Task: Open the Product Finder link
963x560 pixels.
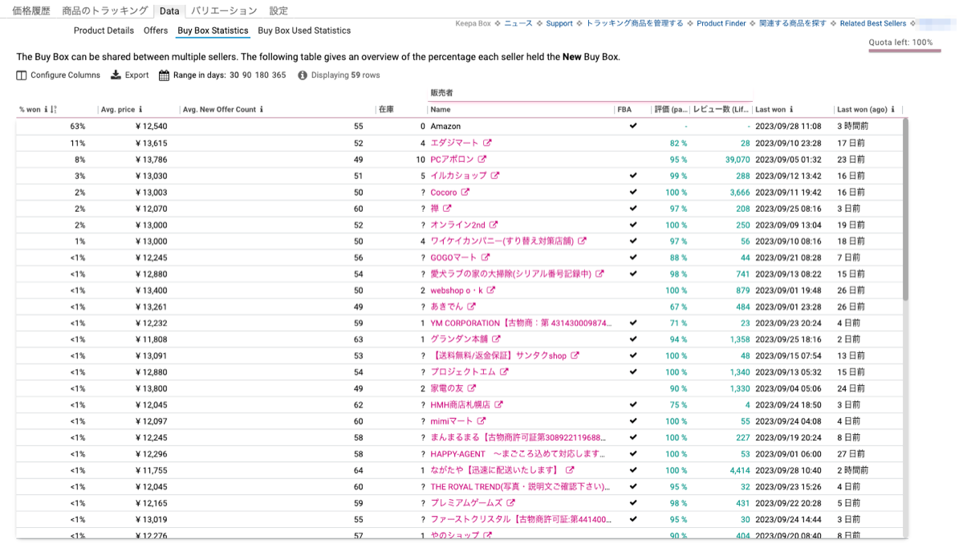Action: click(x=721, y=24)
